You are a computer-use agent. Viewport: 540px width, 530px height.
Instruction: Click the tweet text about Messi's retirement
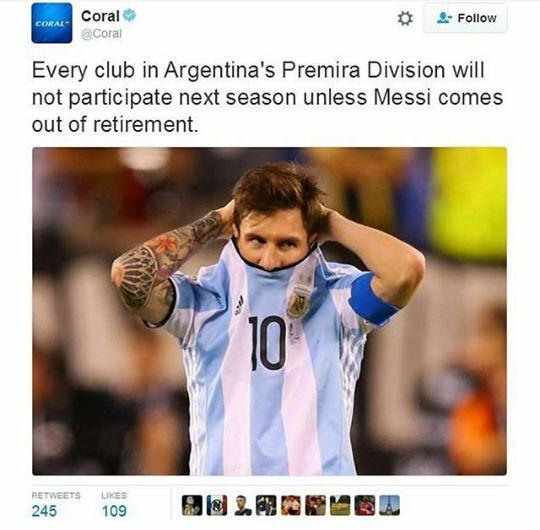point(268,97)
